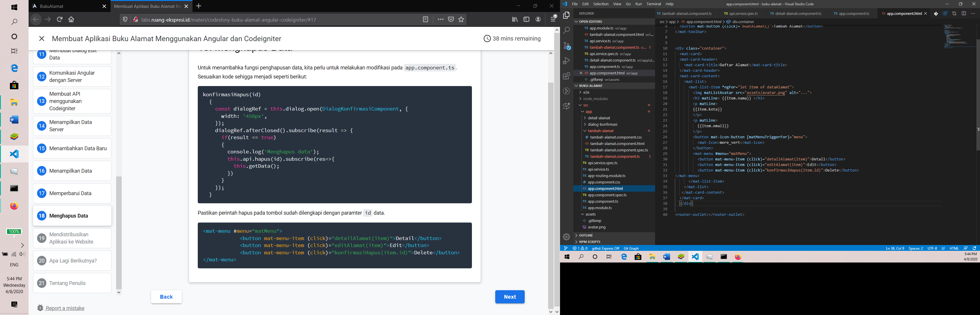Open the Firefox hamburger menu
This screenshot has width=980, height=315.
(x=553, y=19)
